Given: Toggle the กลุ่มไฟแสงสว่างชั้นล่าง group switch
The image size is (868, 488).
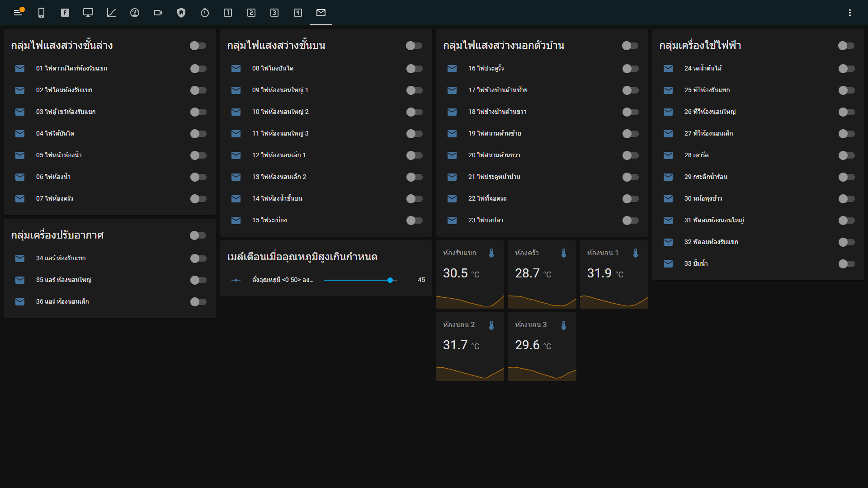Looking at the screenshot, I should [x=198, y=46].
